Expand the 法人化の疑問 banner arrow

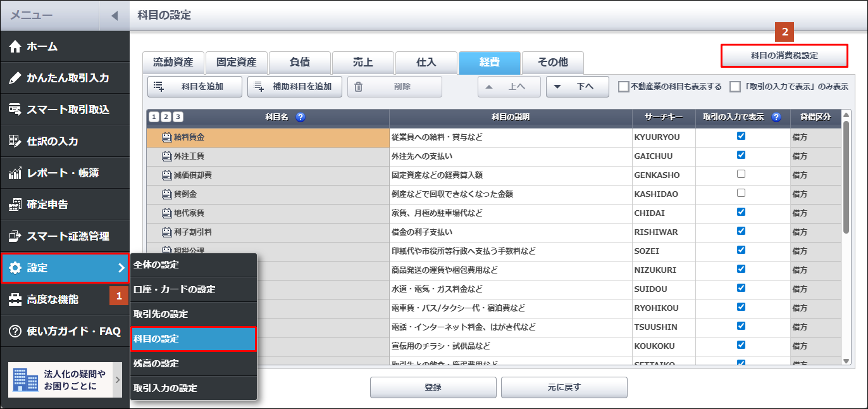pos(117,380)
